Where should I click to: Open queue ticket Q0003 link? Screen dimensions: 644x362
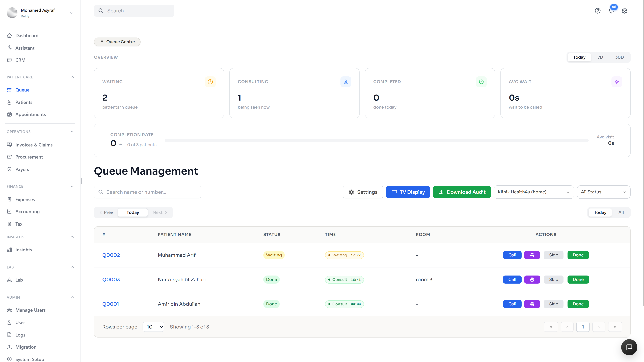[111, 280]
